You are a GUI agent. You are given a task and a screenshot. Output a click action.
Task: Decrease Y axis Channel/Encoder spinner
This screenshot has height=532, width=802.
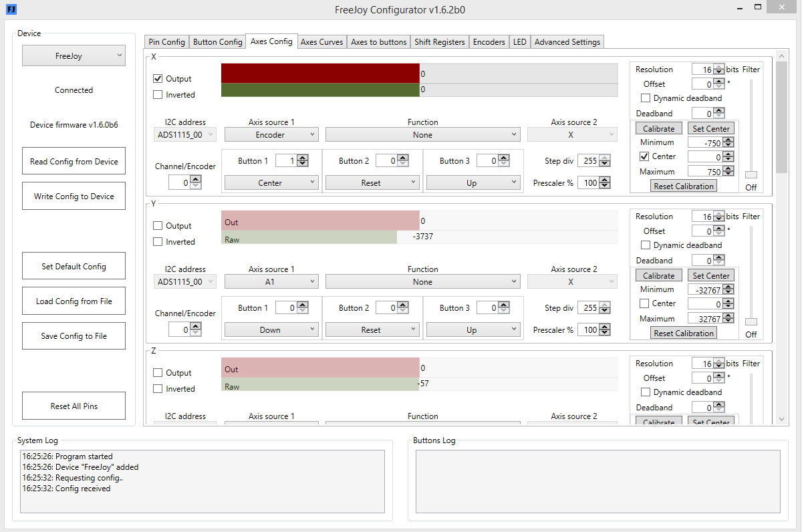195,332
